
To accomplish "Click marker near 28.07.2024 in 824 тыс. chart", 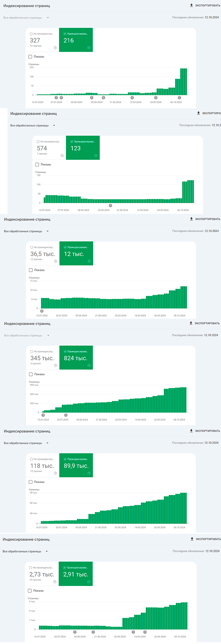I will (x=66, y=415).
